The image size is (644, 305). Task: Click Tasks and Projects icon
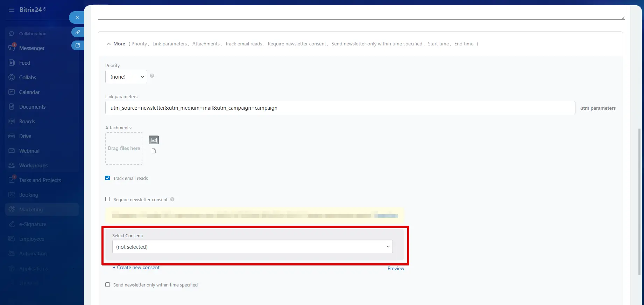[12, 180]
